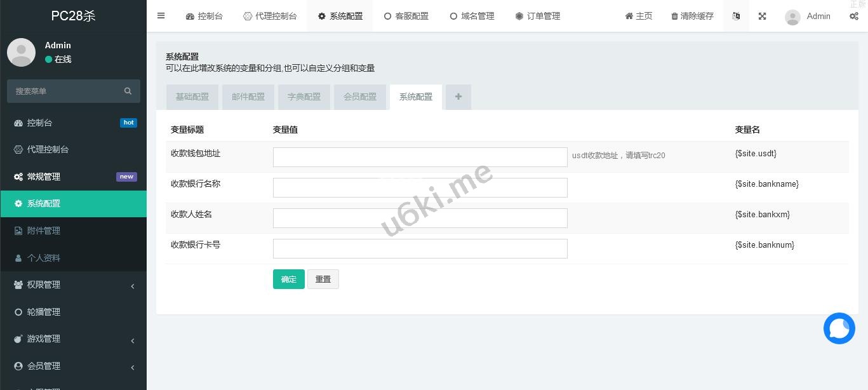Click the hamburger menu toggle icon
Viewport: 868px width, 390px height.
(x=161, y=16)
